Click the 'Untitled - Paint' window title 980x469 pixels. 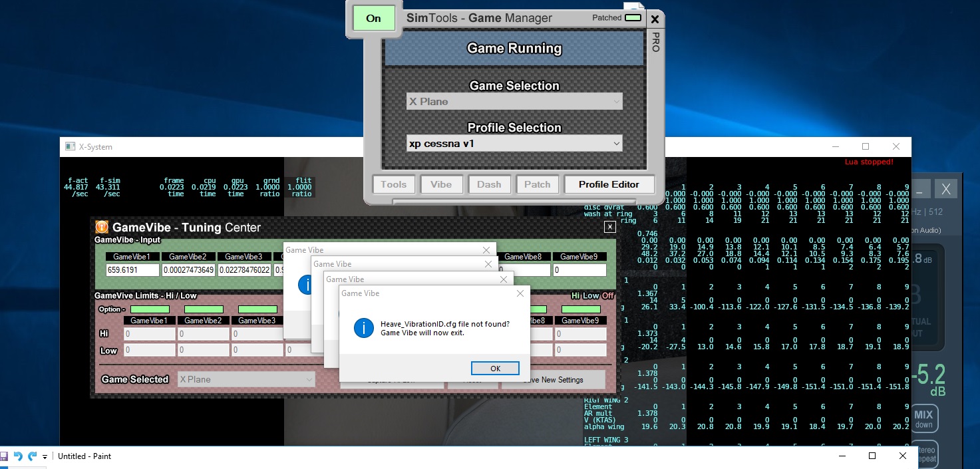[x=84, y=456]
